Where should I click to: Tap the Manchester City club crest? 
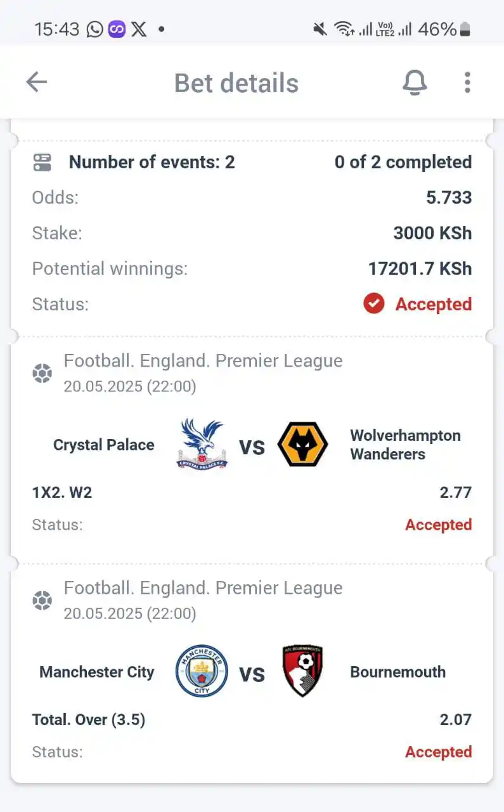[202, 671]
